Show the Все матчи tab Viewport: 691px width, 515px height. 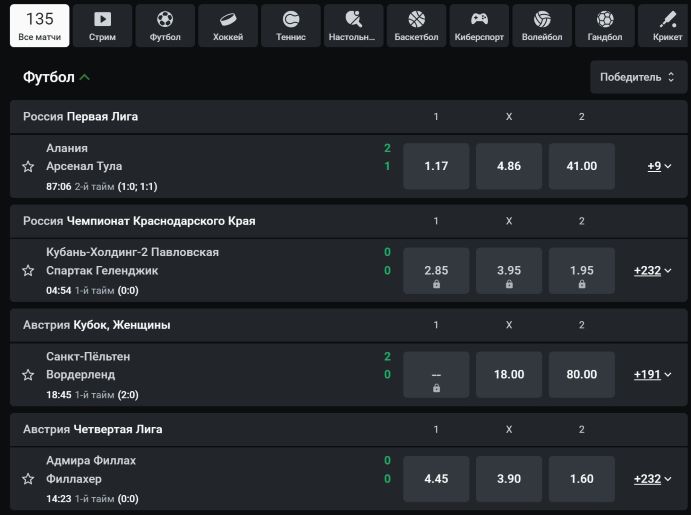click(x=40, y=26)
